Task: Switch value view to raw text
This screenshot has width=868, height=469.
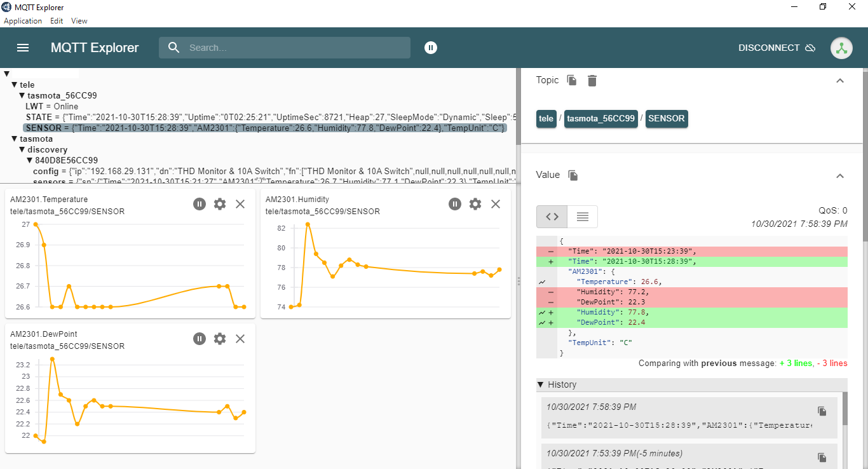Action: coord(582,217)
